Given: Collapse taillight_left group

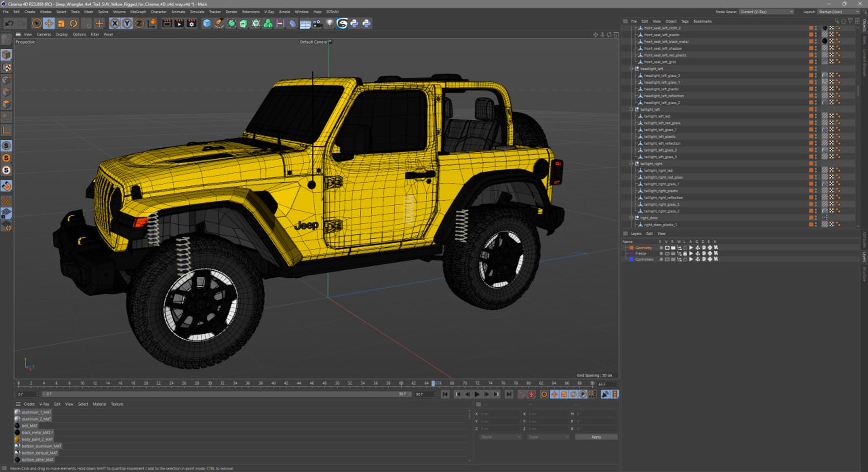Looking at the screenshot, I should [x=632, y=109].
